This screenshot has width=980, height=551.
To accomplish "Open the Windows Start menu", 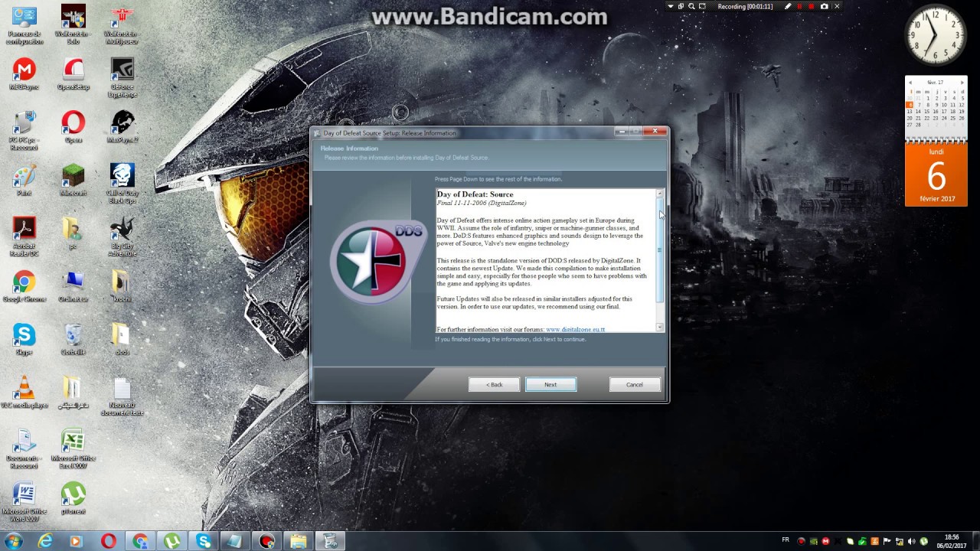I will point(12,541).
